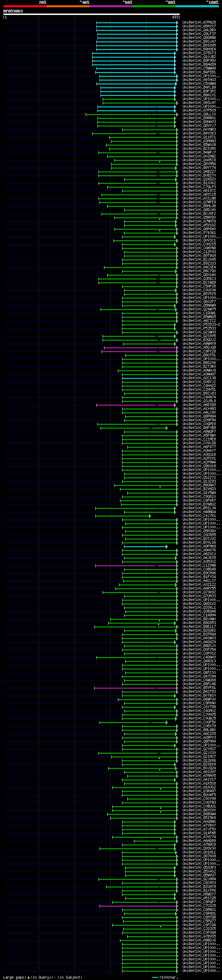Click label UniRef100_A3ILN8

[x=199, y=199]
